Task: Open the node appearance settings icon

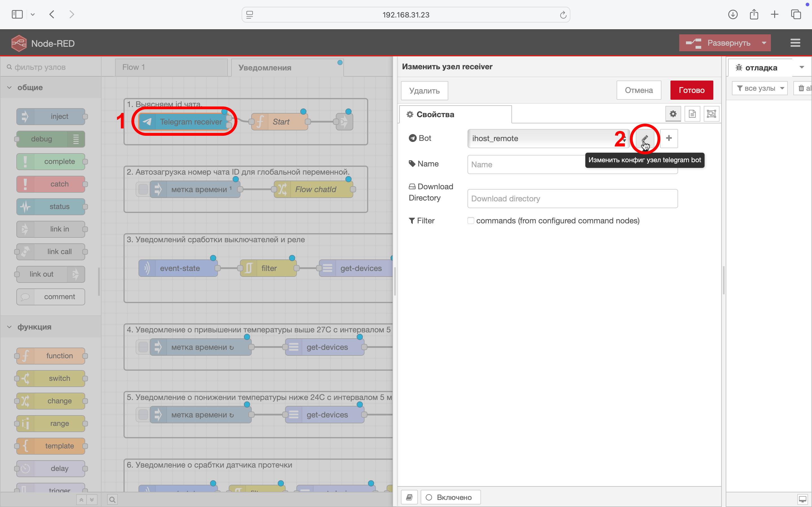Action: [711, 114]
